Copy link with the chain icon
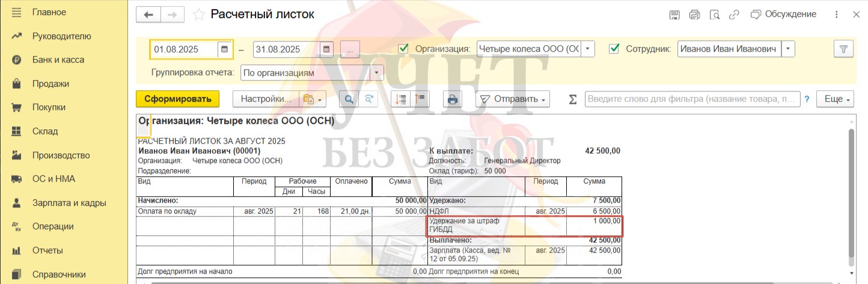Viewport: 868px width, 284px height. tap(734, 14)
